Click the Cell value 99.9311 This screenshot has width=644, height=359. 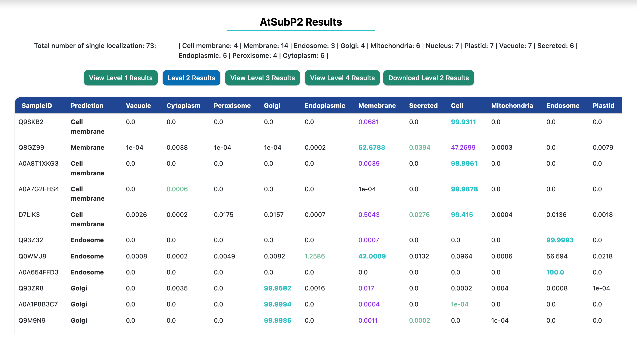pyautogui.click(x=463, y=122)
